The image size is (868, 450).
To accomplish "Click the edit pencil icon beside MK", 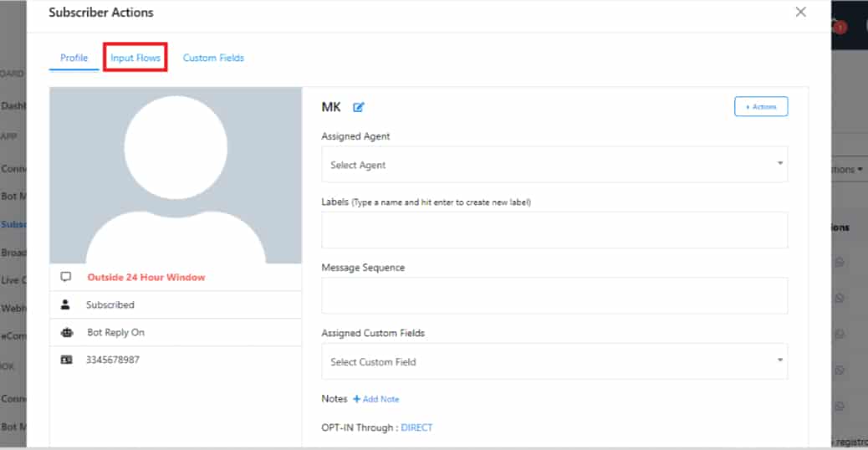I will point(359,107).
